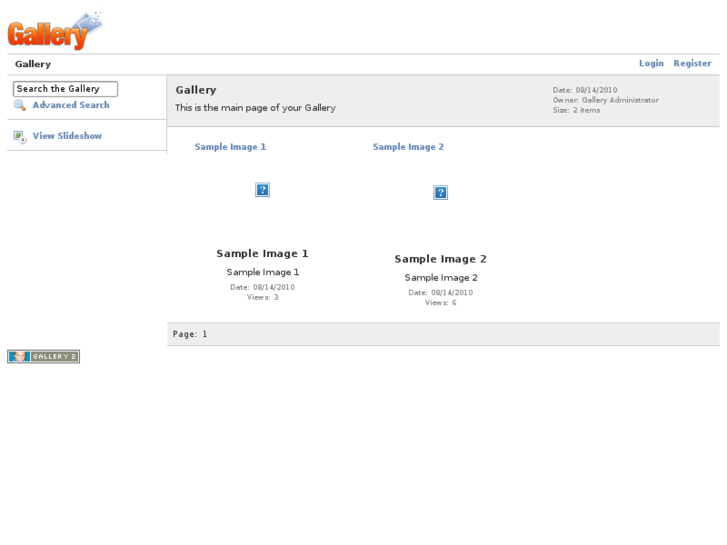Viewport: 727px width, 545px height.
Task: Click 'Owner: Gallery Administrator' text
Action: [x=606, y=100]
